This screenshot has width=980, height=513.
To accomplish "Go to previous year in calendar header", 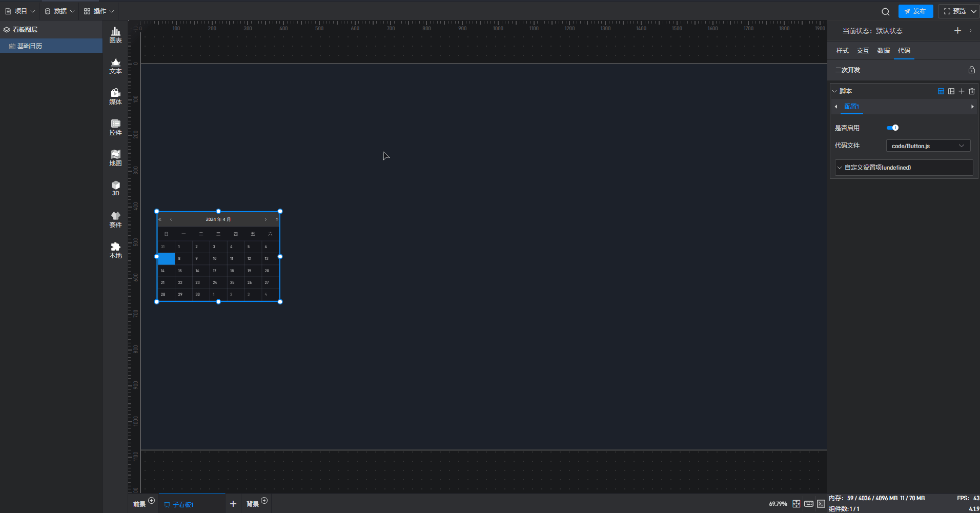I will click(x=160, y=219).
